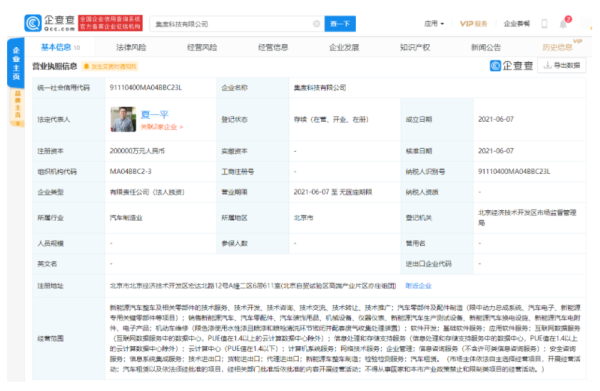Click 附近企业 nearby companies link
Image resolution: width=600 pixels, height=391 pixels.
point(418,286)
